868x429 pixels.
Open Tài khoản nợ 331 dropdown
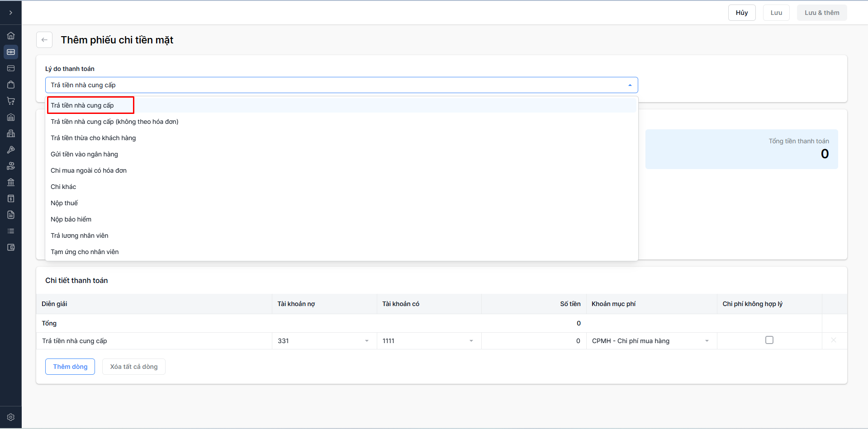point(324,341)
